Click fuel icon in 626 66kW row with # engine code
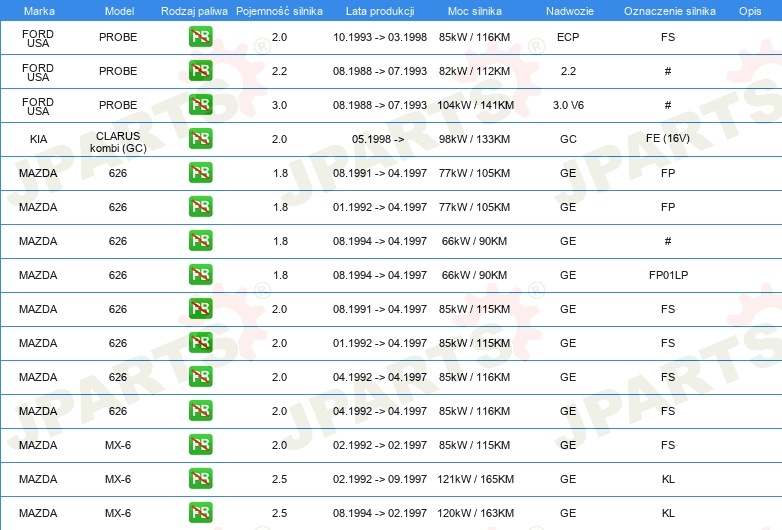Viewport: 782px width, 530px height. tap(200, 240)
